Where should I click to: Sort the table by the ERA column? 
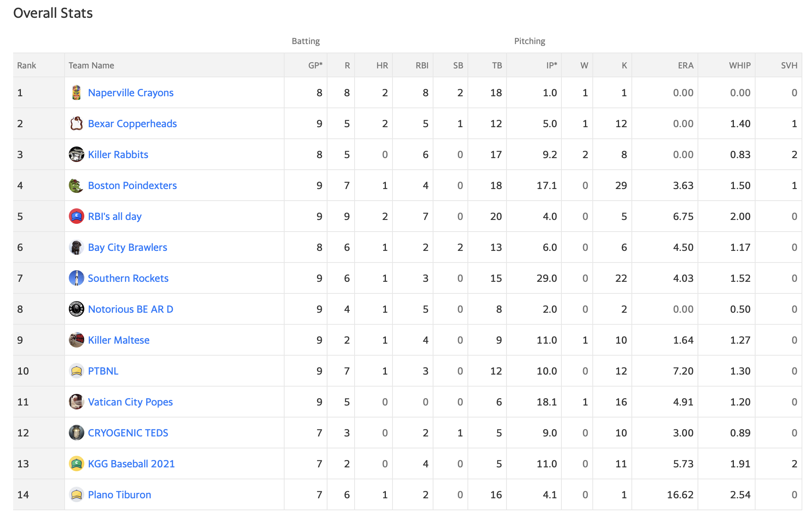[686, 65]
